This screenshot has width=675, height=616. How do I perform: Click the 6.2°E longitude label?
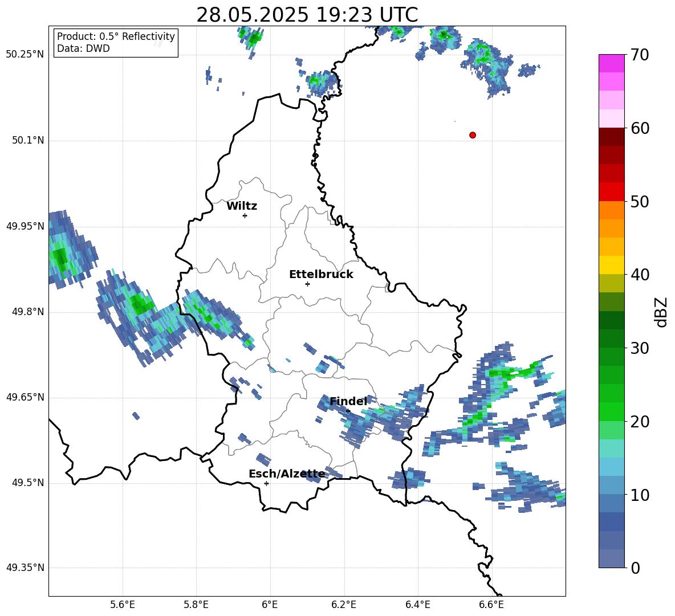pos(344,605)
